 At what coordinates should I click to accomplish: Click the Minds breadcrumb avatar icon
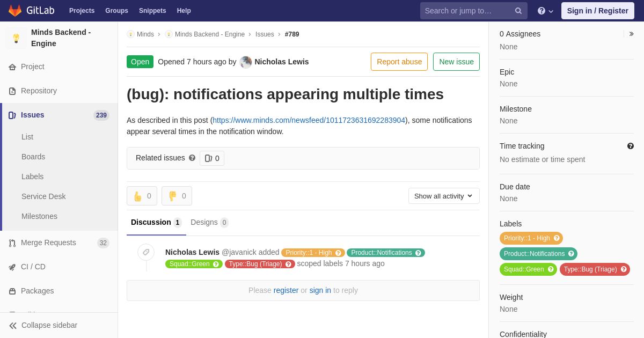click(130, 34)
